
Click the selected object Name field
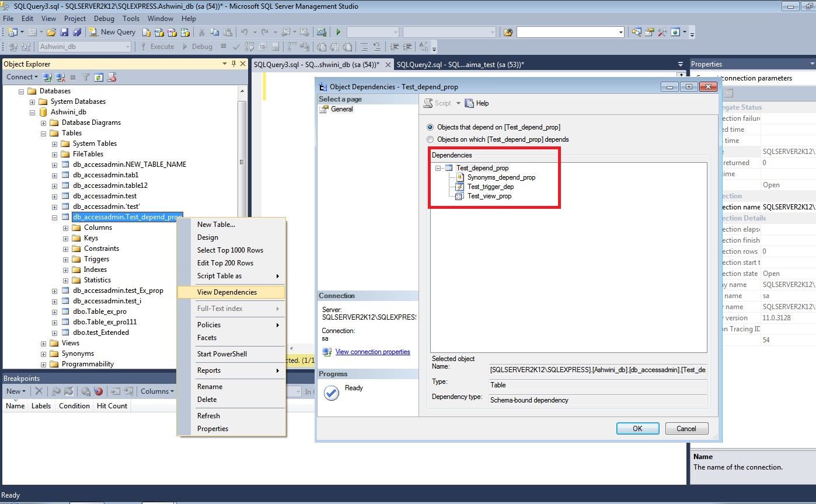click(598, 370)
